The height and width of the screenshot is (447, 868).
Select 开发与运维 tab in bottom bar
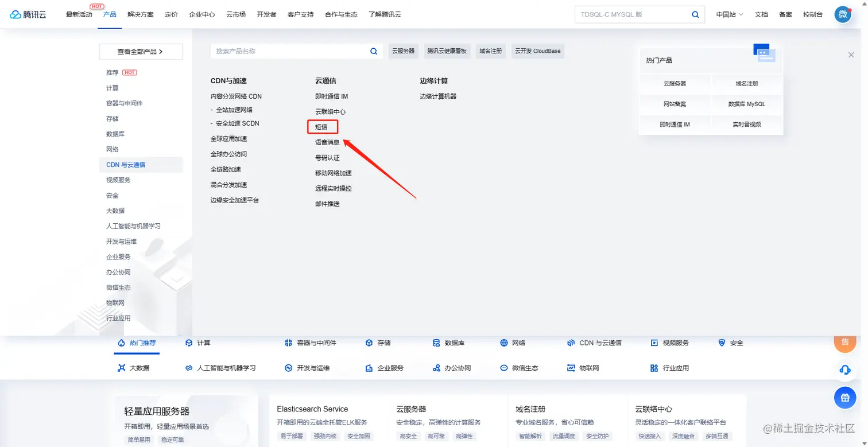pos(307,368)
